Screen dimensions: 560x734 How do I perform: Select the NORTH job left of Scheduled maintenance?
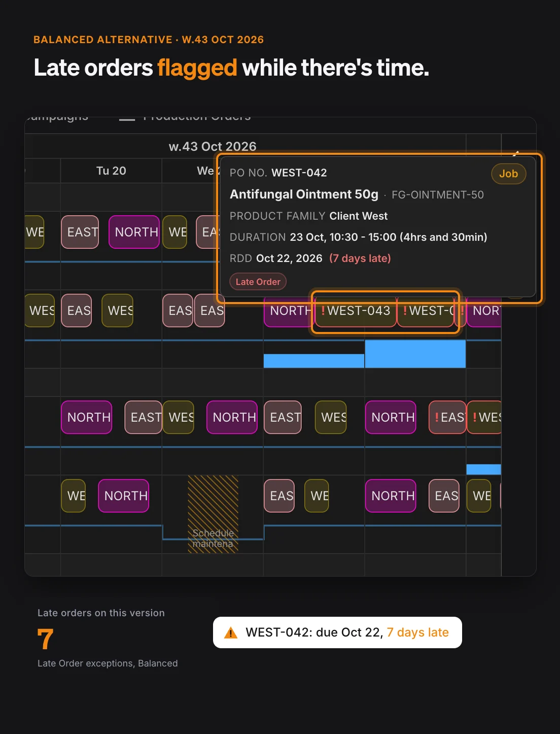124,496
